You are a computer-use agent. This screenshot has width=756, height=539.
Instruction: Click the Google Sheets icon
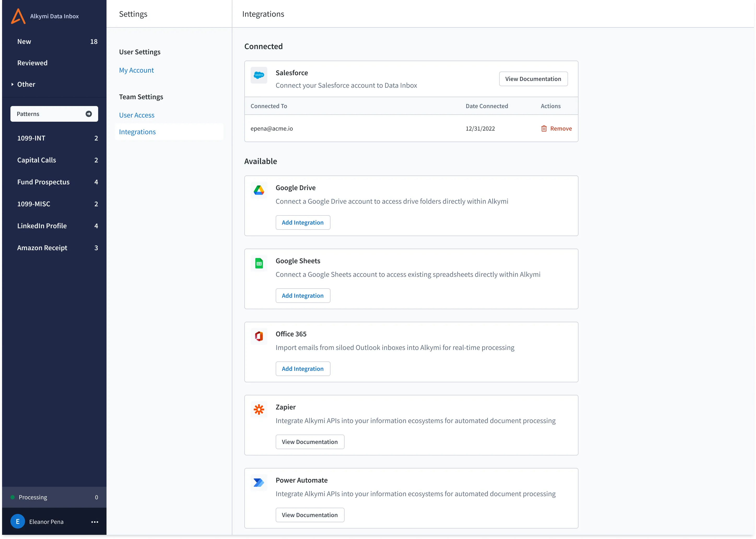[259, 263]
